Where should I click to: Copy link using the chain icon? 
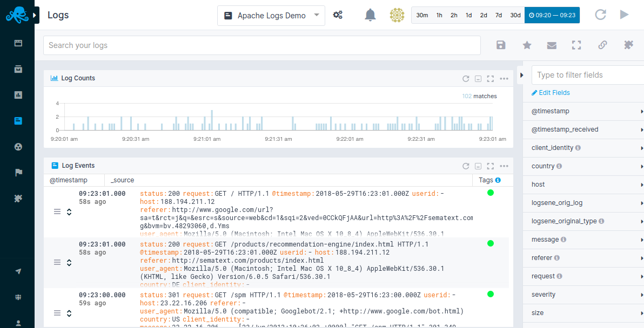602,45
